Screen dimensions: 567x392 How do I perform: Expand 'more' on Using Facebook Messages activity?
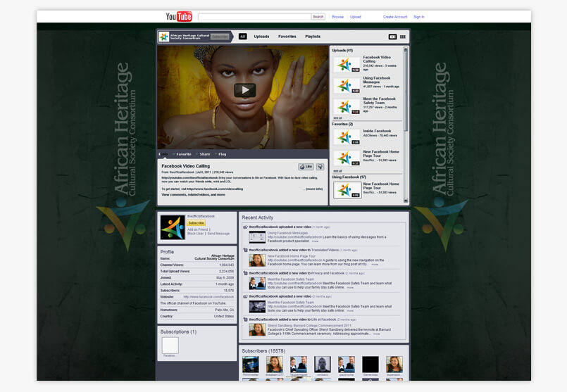coord(316,241)
